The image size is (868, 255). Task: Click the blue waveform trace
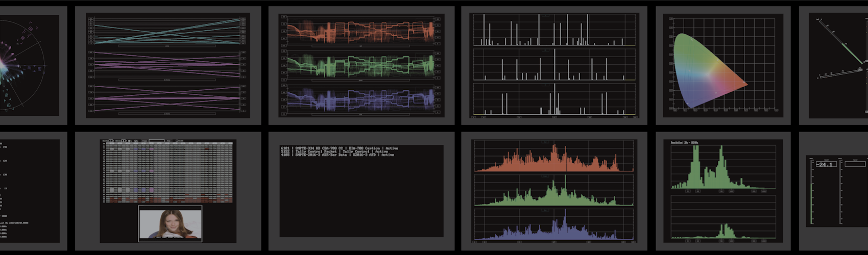coord(361,99)
